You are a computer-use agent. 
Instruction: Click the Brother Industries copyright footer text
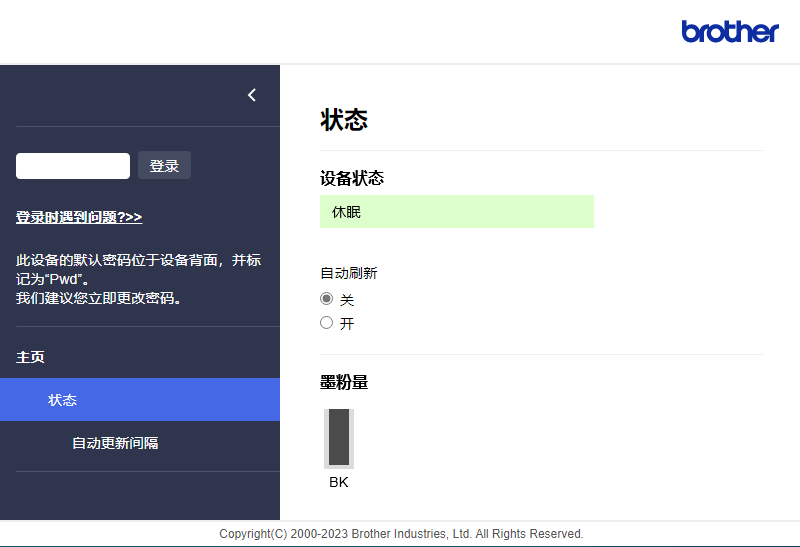(x=401, y=534)
